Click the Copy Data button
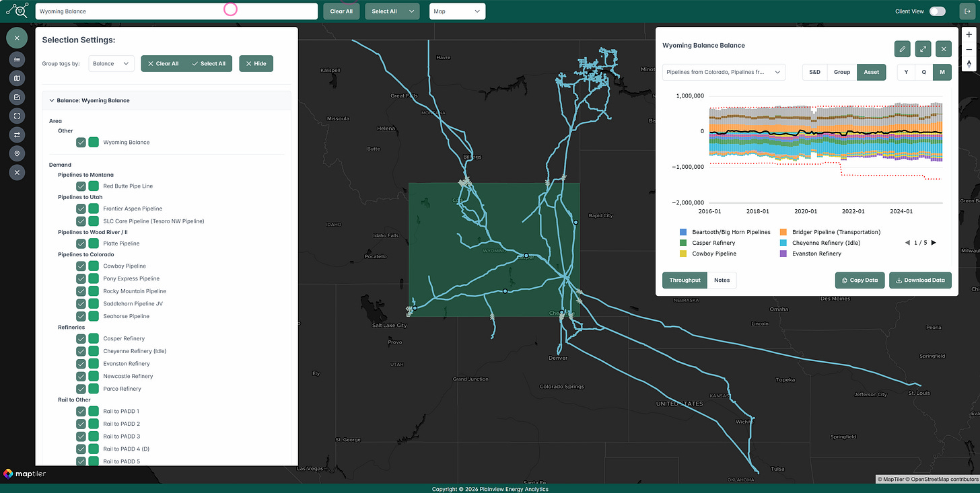 (860, 280)
